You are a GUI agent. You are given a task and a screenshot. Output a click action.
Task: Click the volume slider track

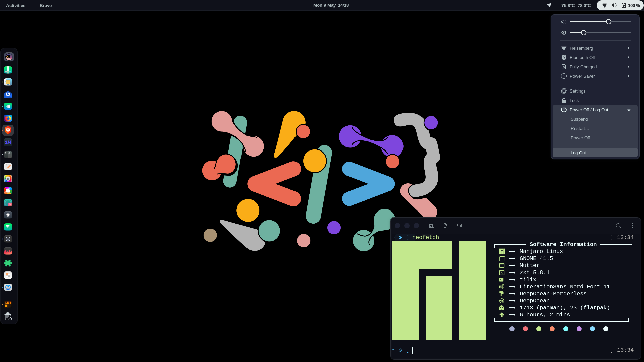tap(600, 22)
